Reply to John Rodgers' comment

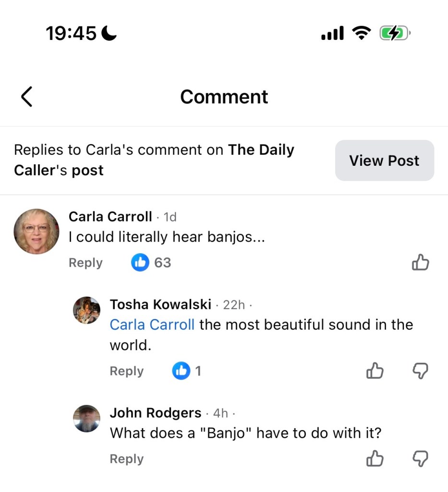[x=127, y=459]
